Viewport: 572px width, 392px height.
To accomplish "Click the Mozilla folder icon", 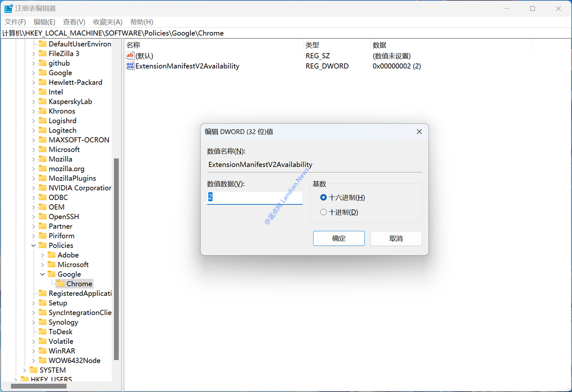I will (x=42, y=159).
